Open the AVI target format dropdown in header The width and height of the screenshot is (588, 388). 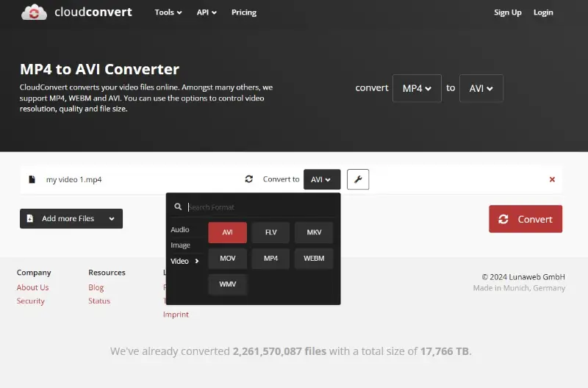481,88
